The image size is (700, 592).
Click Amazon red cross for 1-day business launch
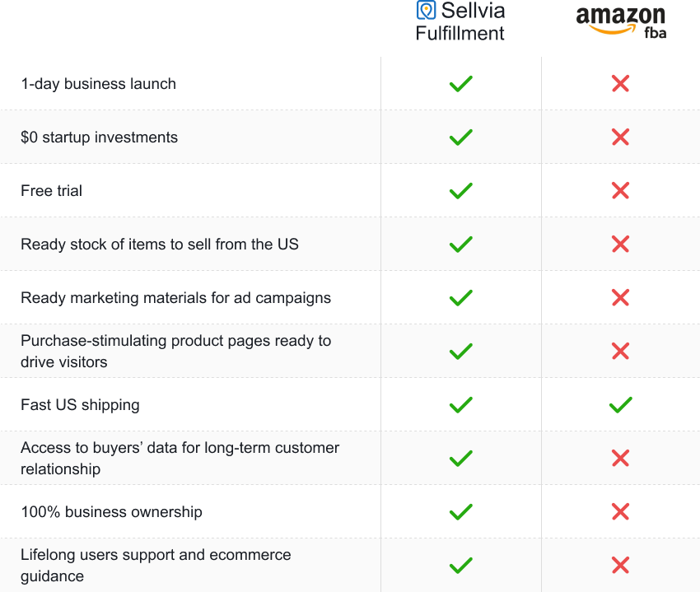tap(621, 83)
